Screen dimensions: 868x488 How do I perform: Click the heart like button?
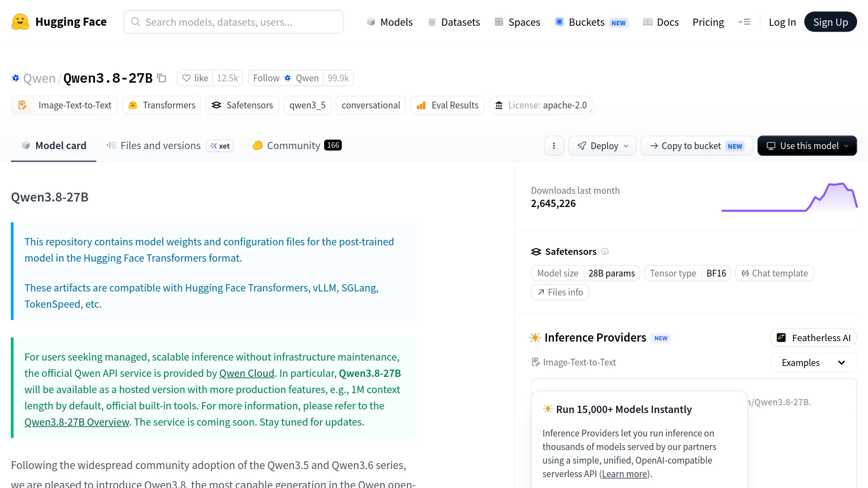(x=195, y=78)
